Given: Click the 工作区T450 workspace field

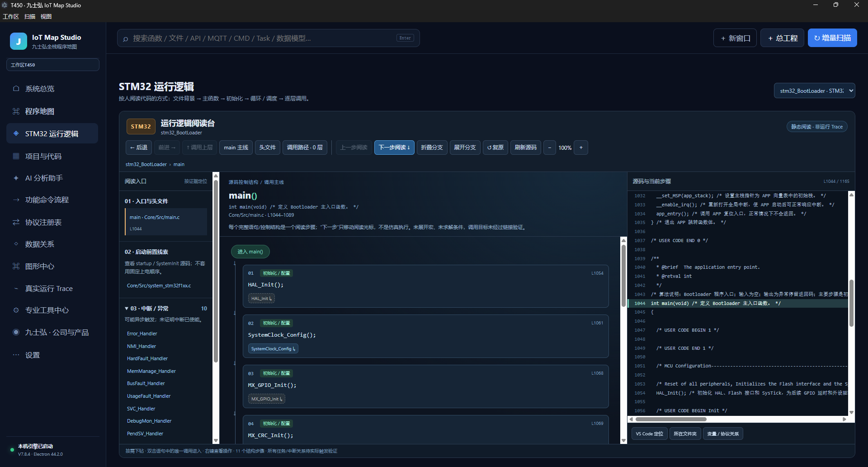Looking at the screenshot, I should click(x=53, y=65).
